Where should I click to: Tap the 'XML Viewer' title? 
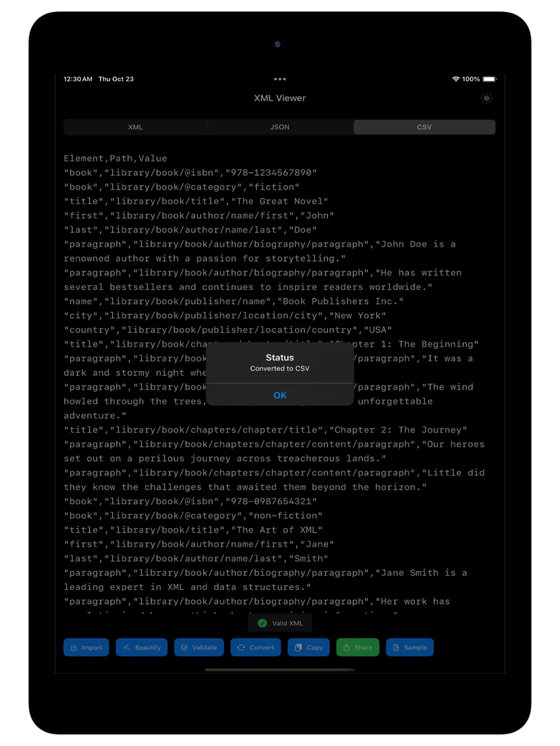pyautogui.click(x=280, y=98)
